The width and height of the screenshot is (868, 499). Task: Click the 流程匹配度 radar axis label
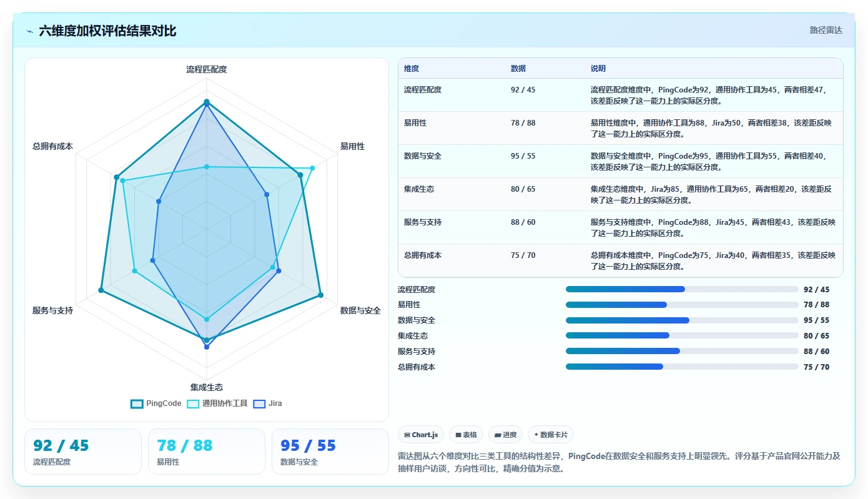(x=207, y=69)
